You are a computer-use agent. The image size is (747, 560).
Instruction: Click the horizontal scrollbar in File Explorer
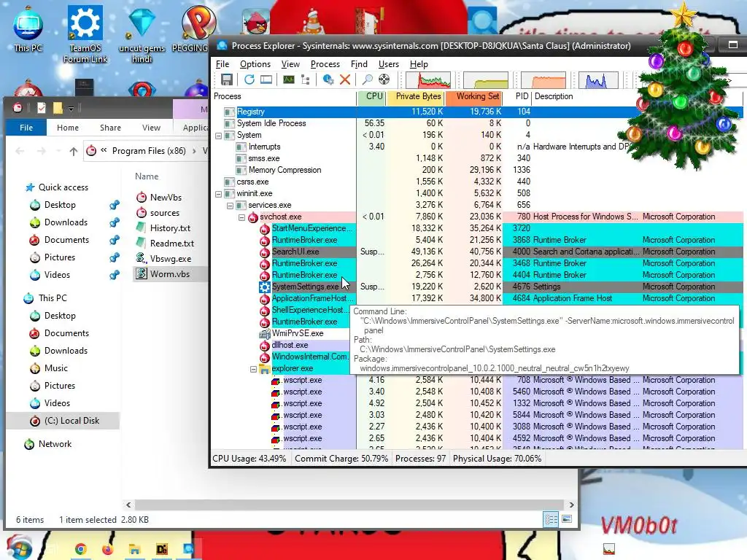(x=349, y=505)
